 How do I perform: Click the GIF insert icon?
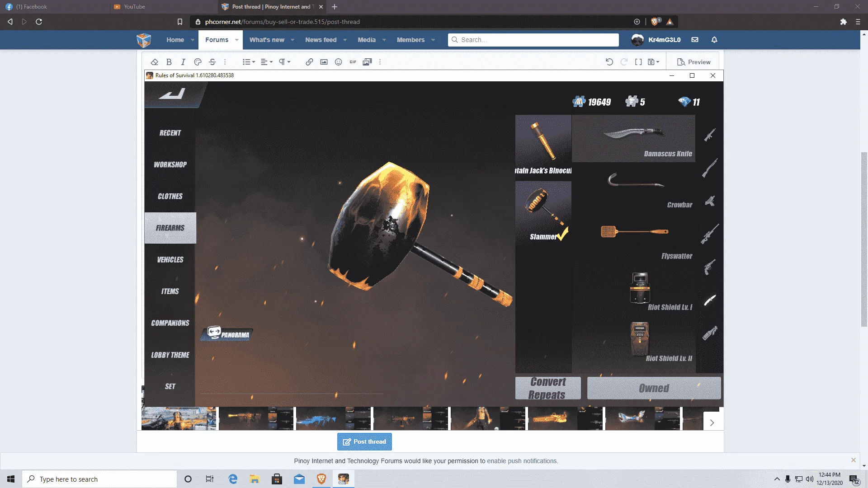353,62
